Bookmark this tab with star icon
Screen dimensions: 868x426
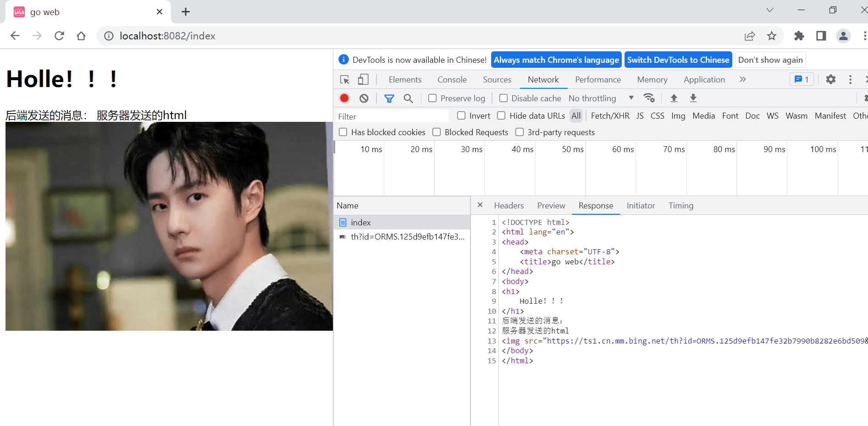click(772, 36)
